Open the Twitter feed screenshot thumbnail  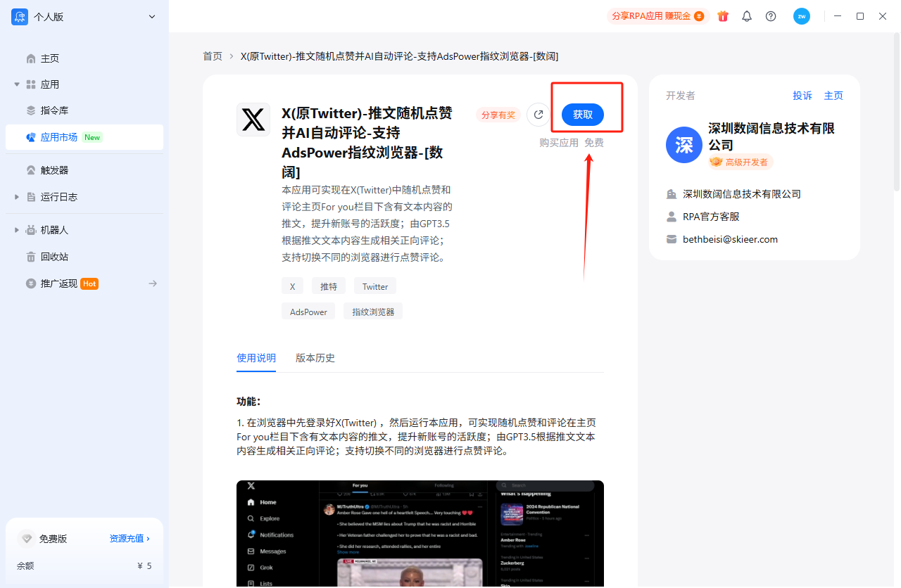420,534
